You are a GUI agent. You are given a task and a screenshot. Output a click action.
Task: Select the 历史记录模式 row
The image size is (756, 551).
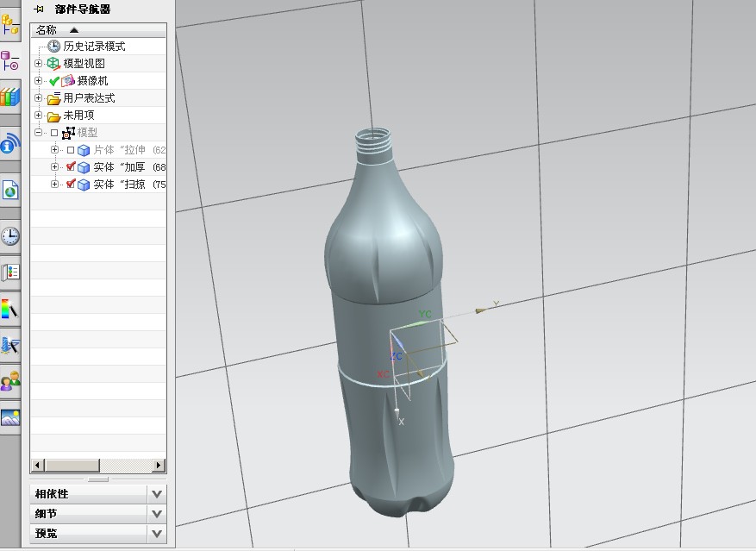(98, 47)
